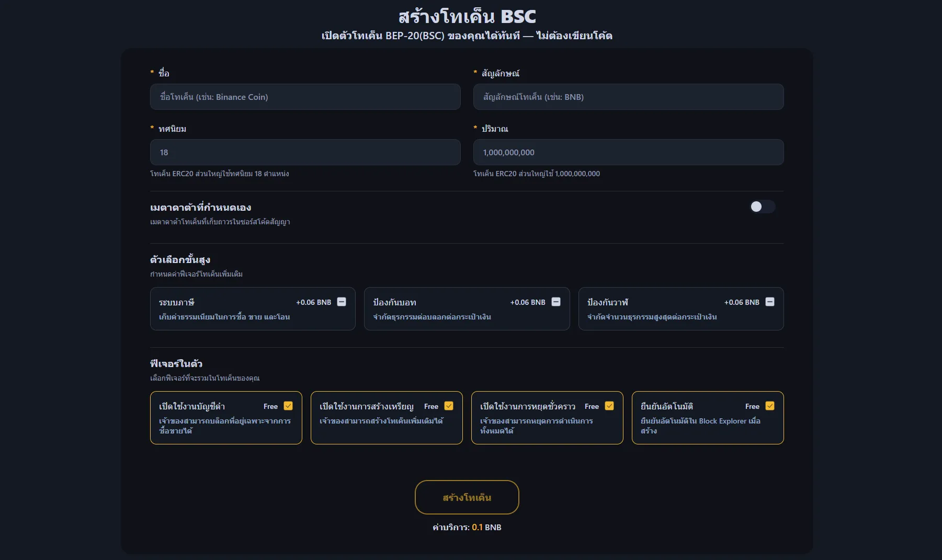
Task: Click the decimals field showing 18
Action: [305, 152]
